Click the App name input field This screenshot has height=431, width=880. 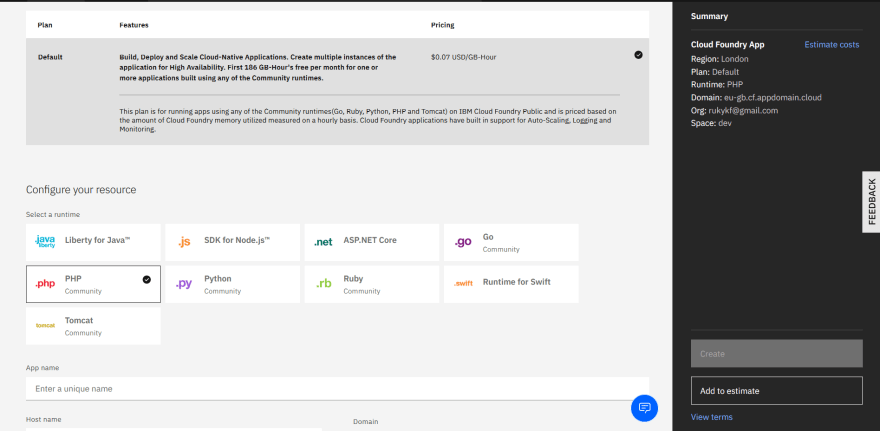337,388
